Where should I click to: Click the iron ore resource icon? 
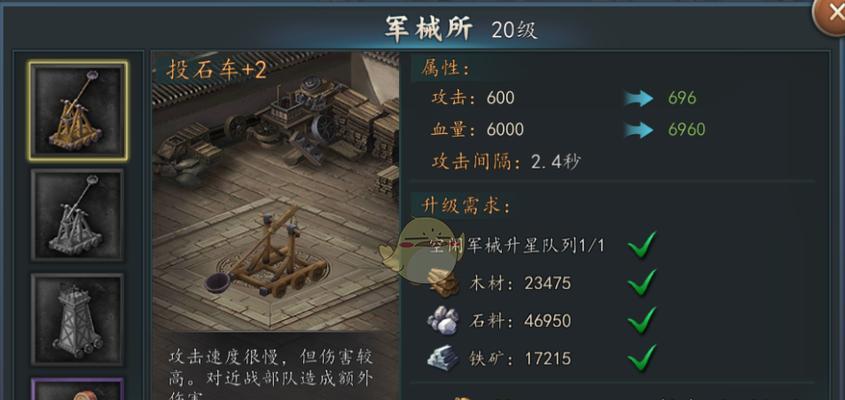click(x=443, y=358)
